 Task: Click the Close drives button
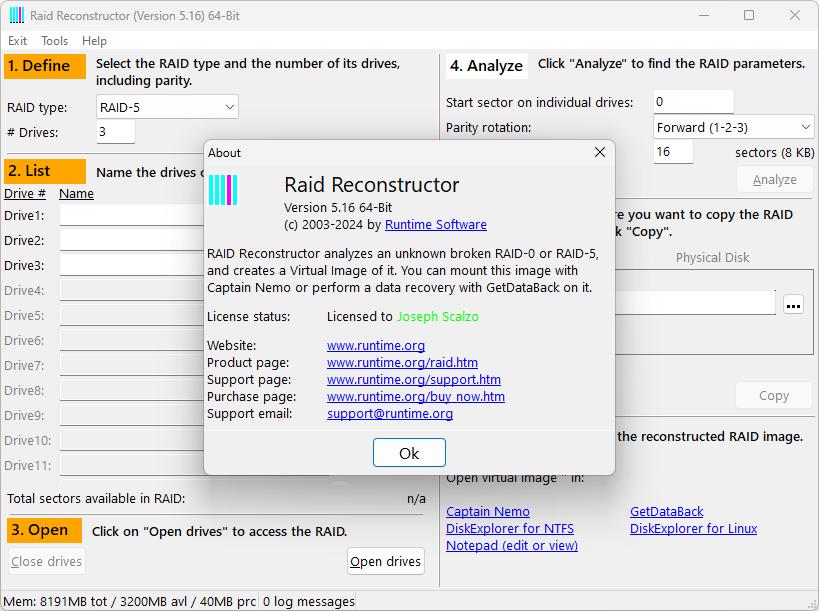coord(46,561)
